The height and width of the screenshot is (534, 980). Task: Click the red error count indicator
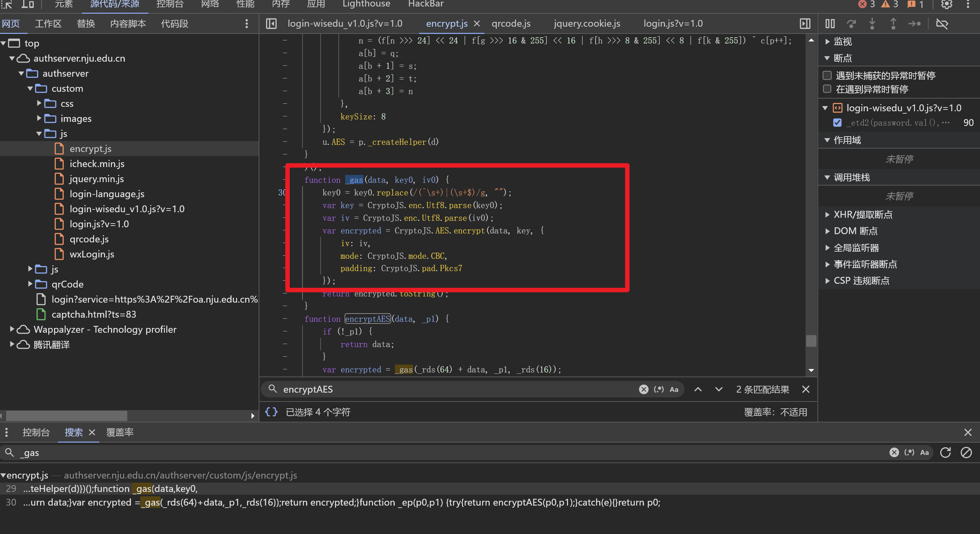tap(866, 4)
